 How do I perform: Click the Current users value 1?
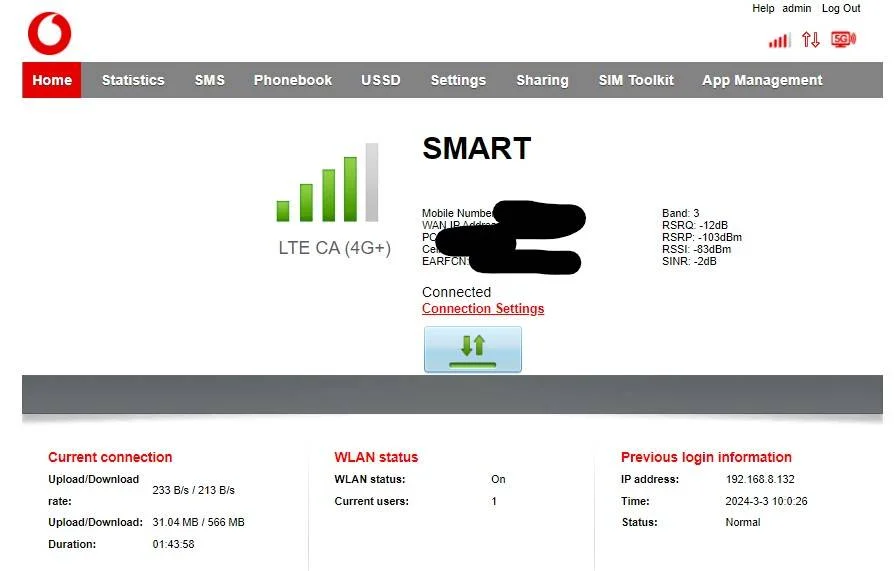[494, 501]
